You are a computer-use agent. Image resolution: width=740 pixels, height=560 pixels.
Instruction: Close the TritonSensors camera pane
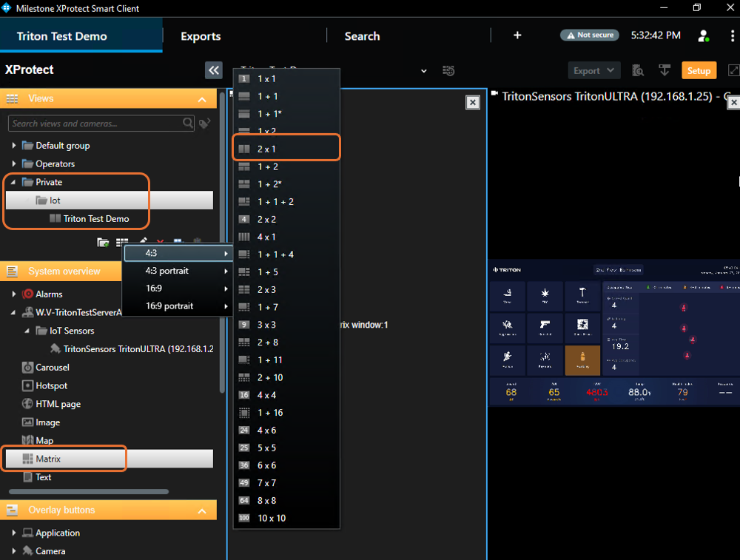click(x=734, y=102)
